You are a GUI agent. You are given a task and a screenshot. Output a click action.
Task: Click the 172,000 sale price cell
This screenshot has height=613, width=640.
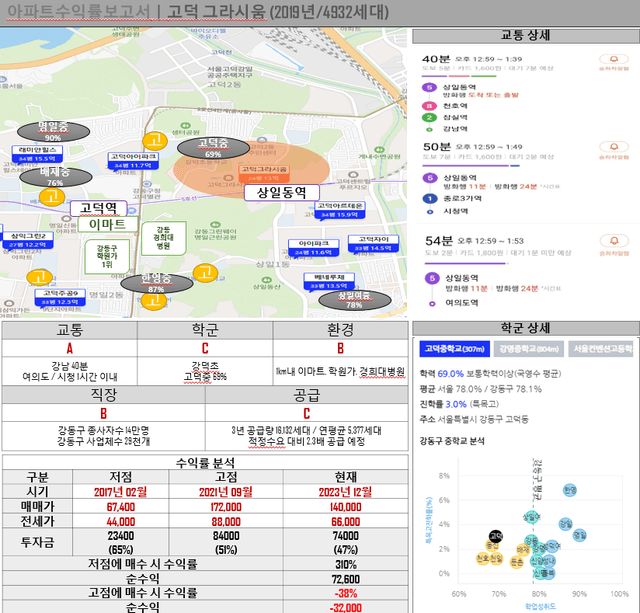[226, 506]
